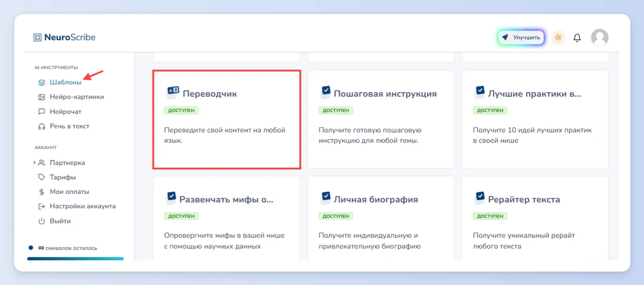Open Рерайтер текста template title
Viewport: 644px width, 285px height.
click(524, 199)
